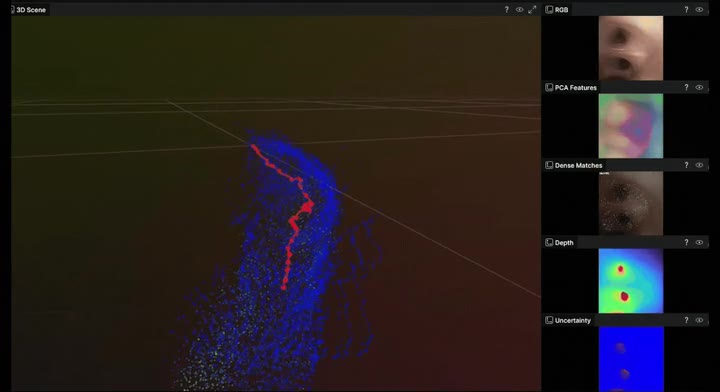The image size is (720, 392).
Task: Select the RGB panel title
Action: [x=562, y=10]
